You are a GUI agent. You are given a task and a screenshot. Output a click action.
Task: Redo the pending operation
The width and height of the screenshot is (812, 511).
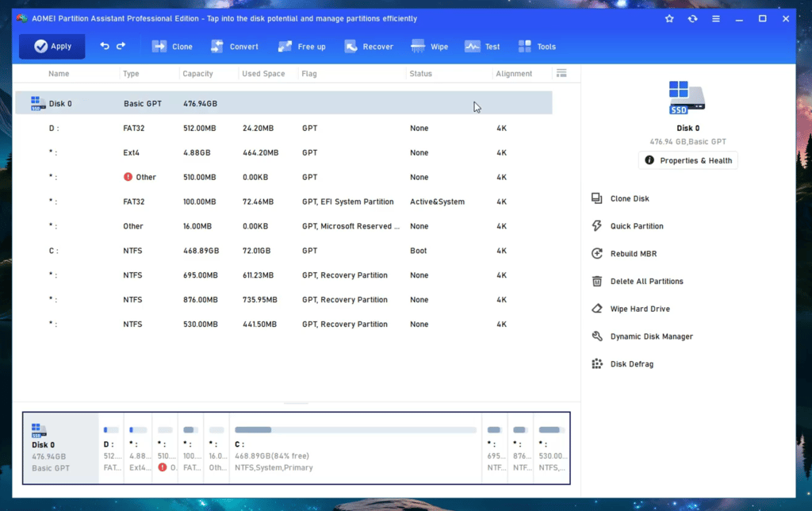pyautogui.click(x=121, y=46)
